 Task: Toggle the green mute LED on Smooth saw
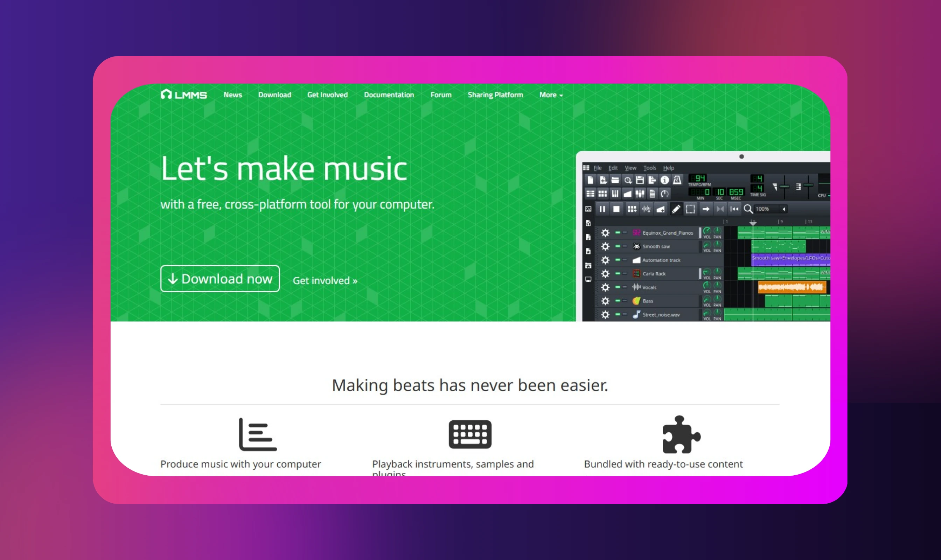pyautogui.click(x=618, y=246)
